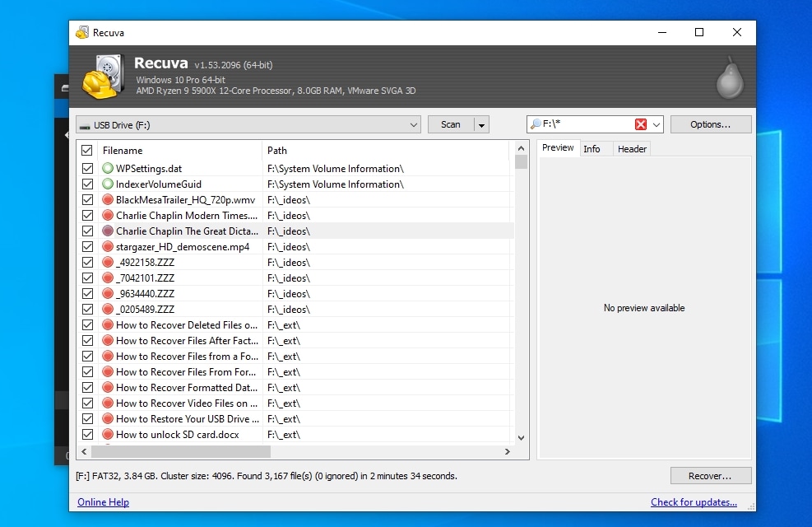The width and height of the screenshot is (812, 527).
Task: Click red icon for How to Recover Deleted Files
Action: click(108, 325)
